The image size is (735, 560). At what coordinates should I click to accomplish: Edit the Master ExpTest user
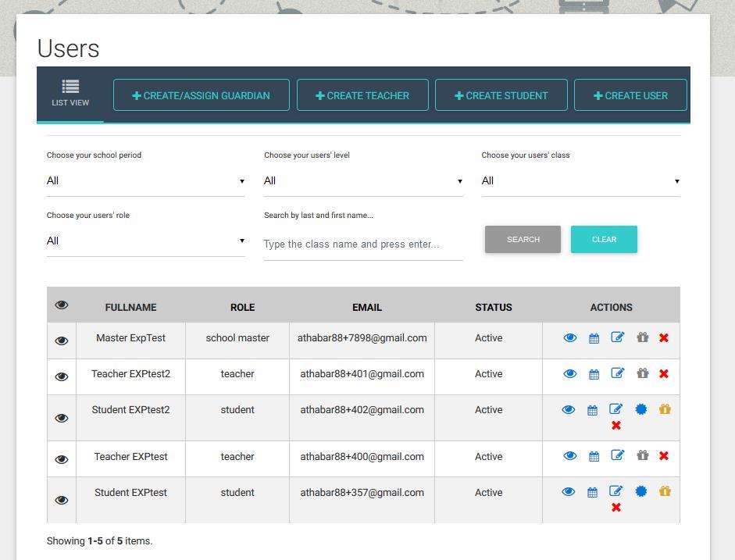pos(618,337)
